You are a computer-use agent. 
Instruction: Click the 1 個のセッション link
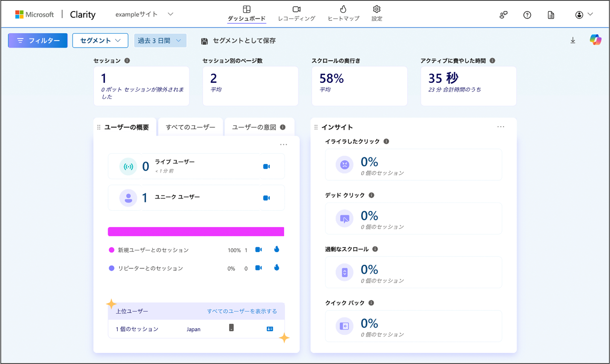tap(137, 329)
